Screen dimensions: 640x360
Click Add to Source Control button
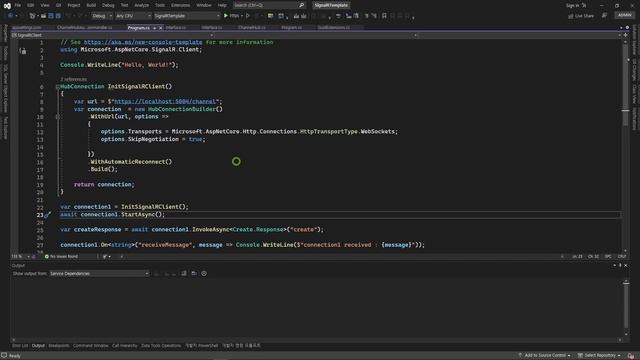(544, 356)
